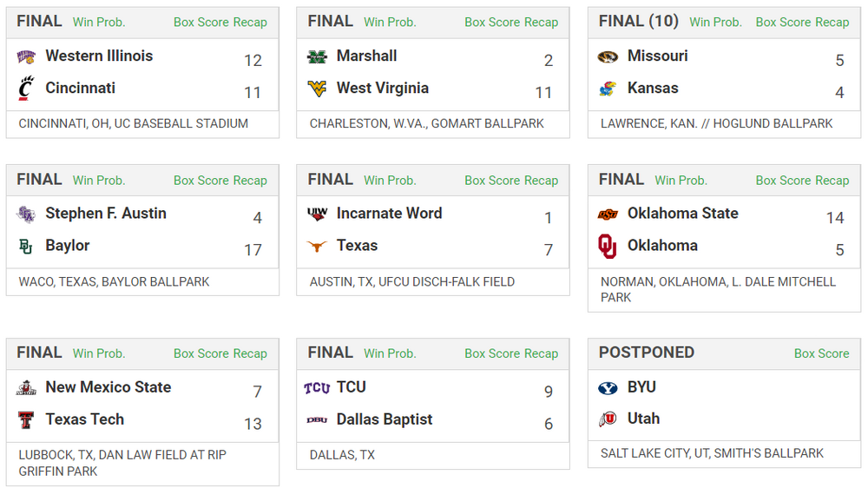Click the New Mexico State team name
Screen dimensions: 868x488
coord(108,387)
